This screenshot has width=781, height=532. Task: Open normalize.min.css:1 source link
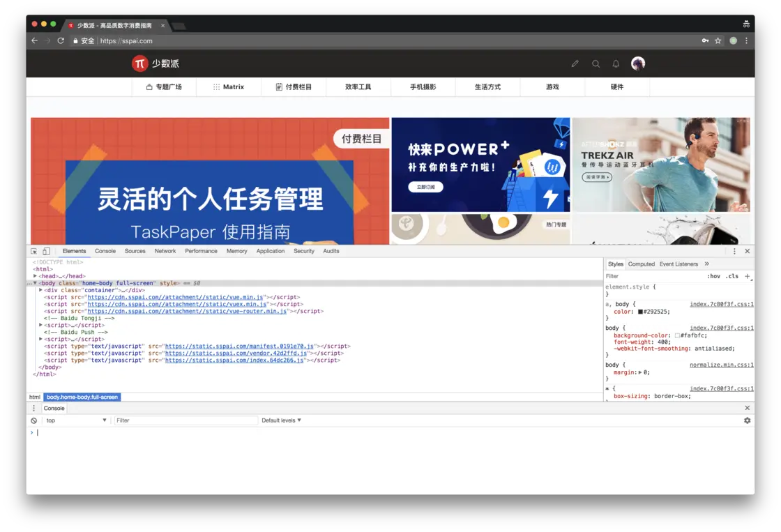(721, 365)
